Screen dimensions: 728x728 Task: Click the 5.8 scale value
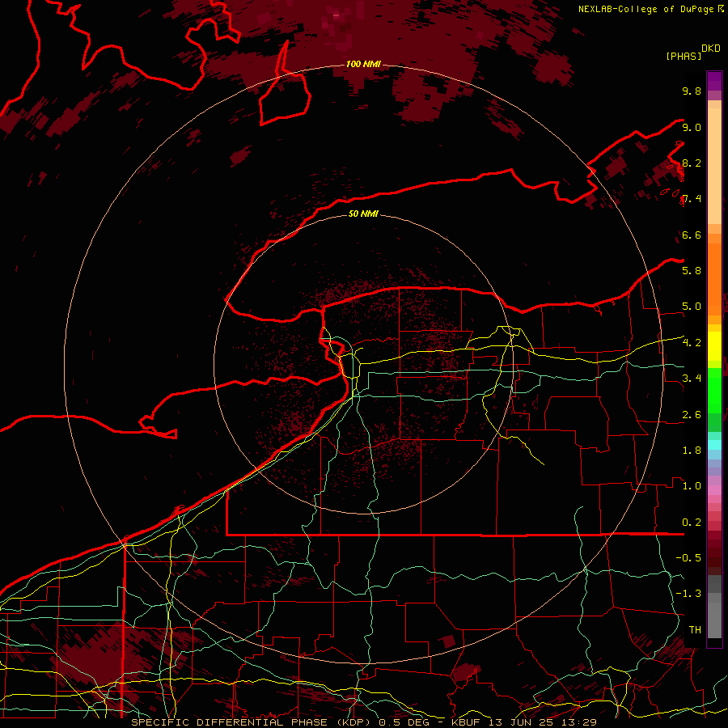click(692, 271)
